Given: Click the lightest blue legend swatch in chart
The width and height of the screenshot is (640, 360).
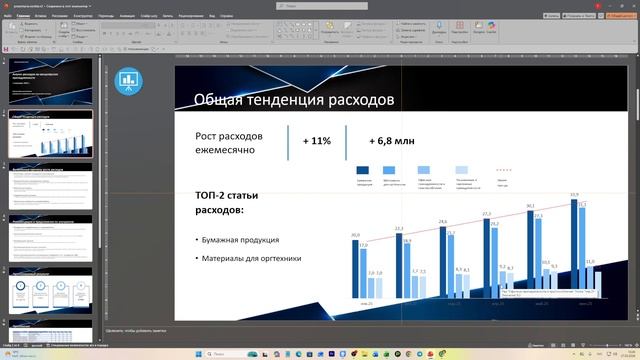Looking at the screenshot, I should pos(462,170).
